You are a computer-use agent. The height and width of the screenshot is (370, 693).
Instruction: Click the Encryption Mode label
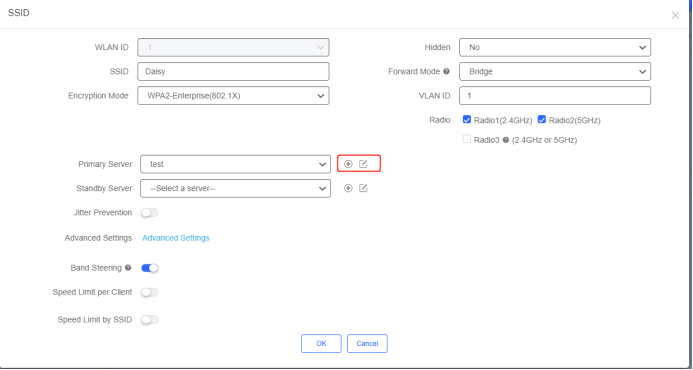coord(98,95)
